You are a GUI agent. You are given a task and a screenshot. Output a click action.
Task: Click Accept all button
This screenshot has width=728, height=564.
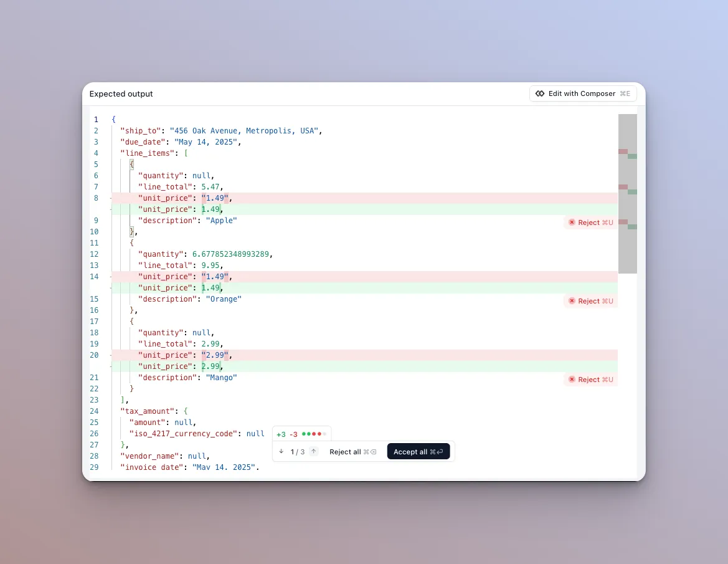point(418,452)
